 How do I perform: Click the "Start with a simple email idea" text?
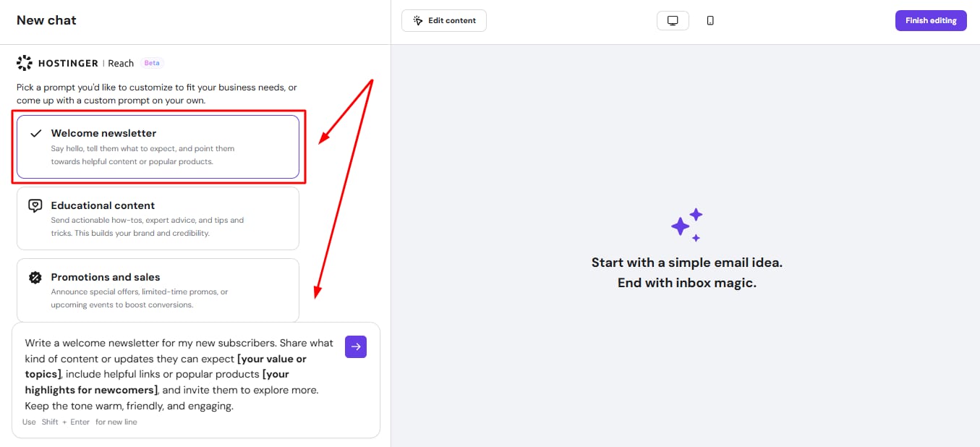(686, 263)
